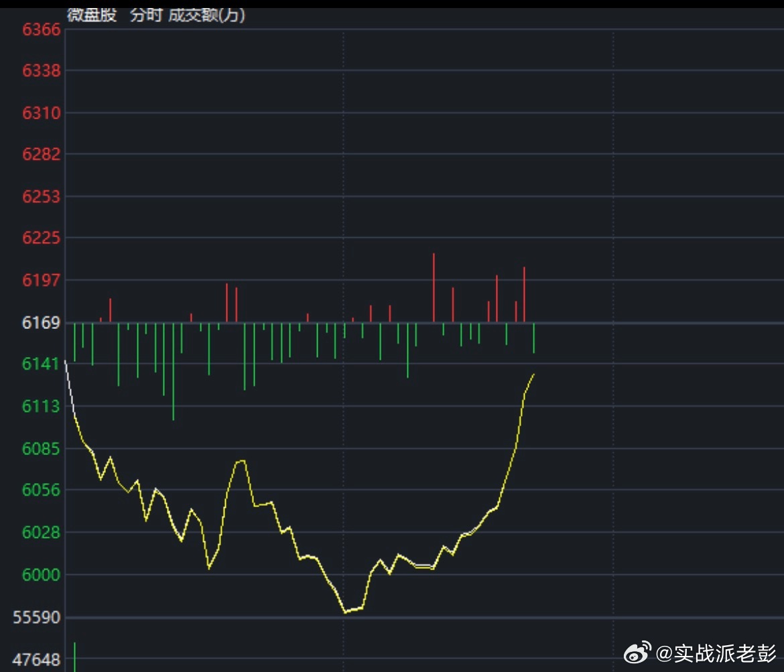
Task: Click the 6282 axis value
Action: click(x=42, y=154)
